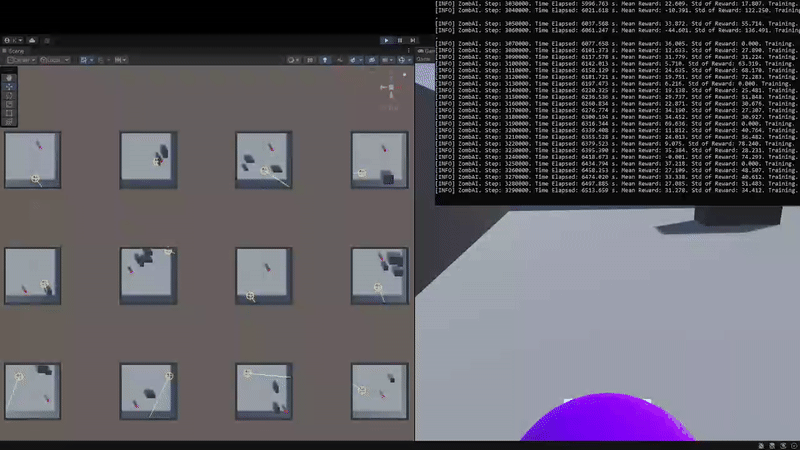The height and width of the screenshot is (450, 800).
Task: Open the Game display dropdown under the Game tab
Action: 424,60
